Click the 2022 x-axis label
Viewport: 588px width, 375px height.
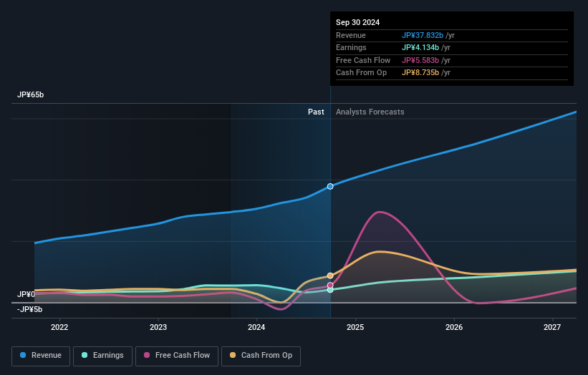pyautogui.click(x=59, y=327)
